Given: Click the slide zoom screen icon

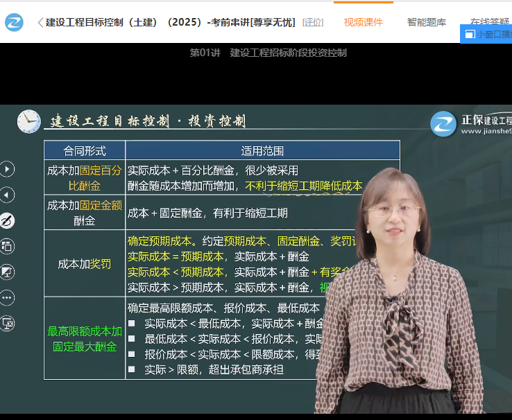Looking at the screenshot, I should pyautogui.click(x=7, y=271).
